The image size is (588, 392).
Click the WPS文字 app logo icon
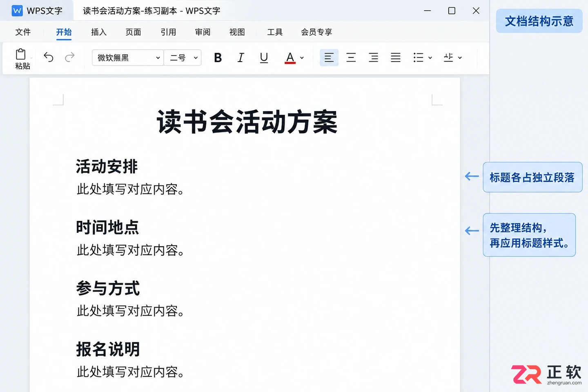click(17, 11)
